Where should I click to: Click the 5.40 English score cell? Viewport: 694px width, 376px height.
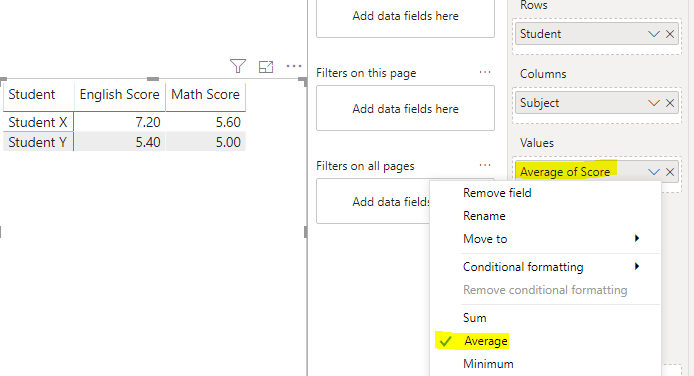pyautogui.click(x=120, y=142)
